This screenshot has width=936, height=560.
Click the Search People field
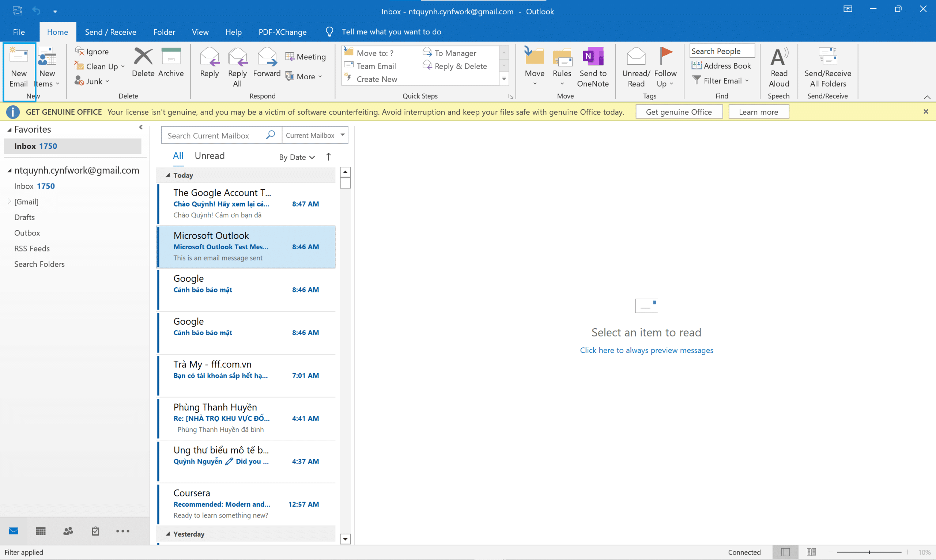pyautogui.click(x=722, y=51)
